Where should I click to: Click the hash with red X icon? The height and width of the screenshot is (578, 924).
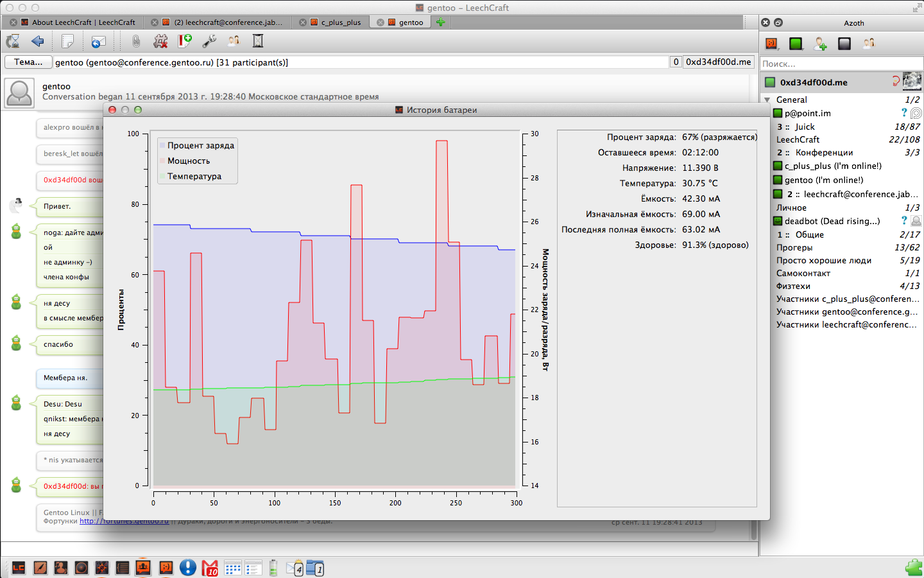pos(160,41)
